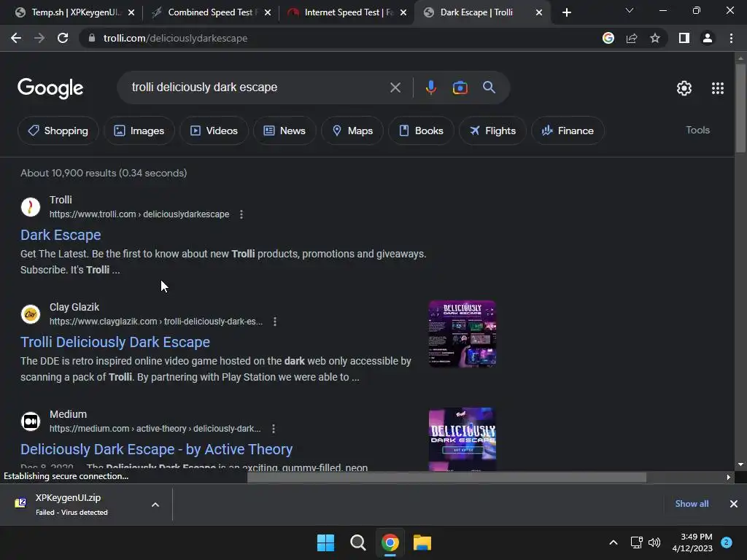Image resolution: width=747 pixels, height=560 pixels.
Task: Open Trolli Deliciously Dark Escape link
Action: 115,342
